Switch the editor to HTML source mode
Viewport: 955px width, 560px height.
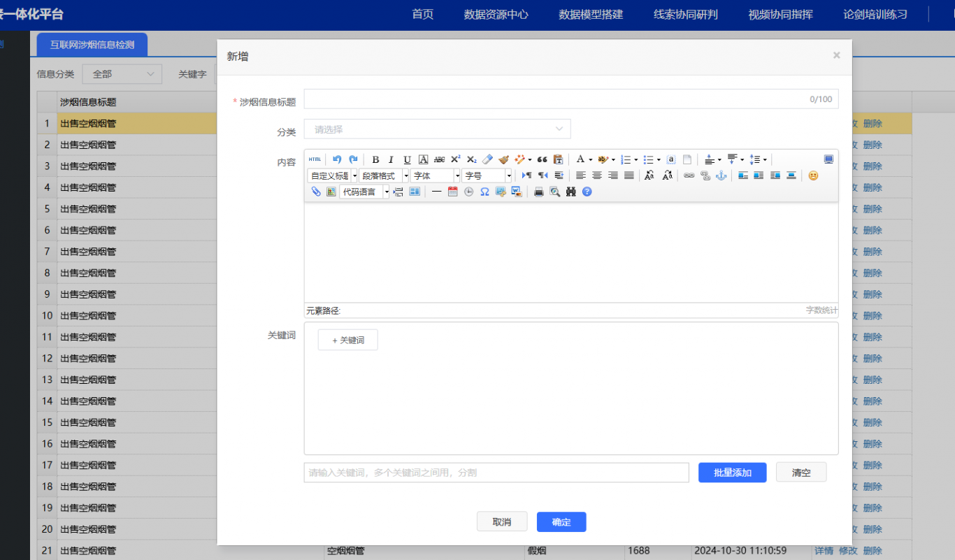[x=315, y=159]
